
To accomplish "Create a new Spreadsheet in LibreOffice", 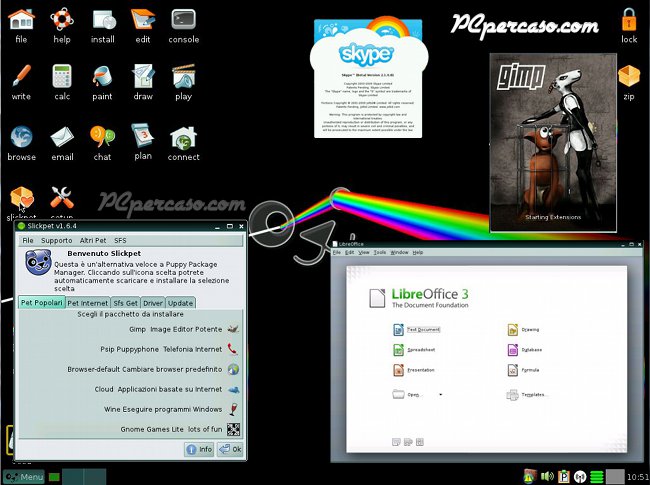I will (x=414, y=350).
